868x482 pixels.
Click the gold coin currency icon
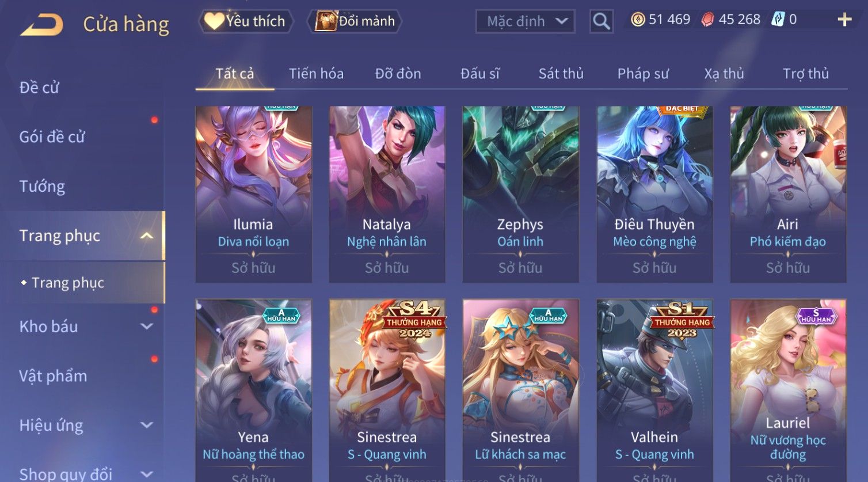pos(638,20)
